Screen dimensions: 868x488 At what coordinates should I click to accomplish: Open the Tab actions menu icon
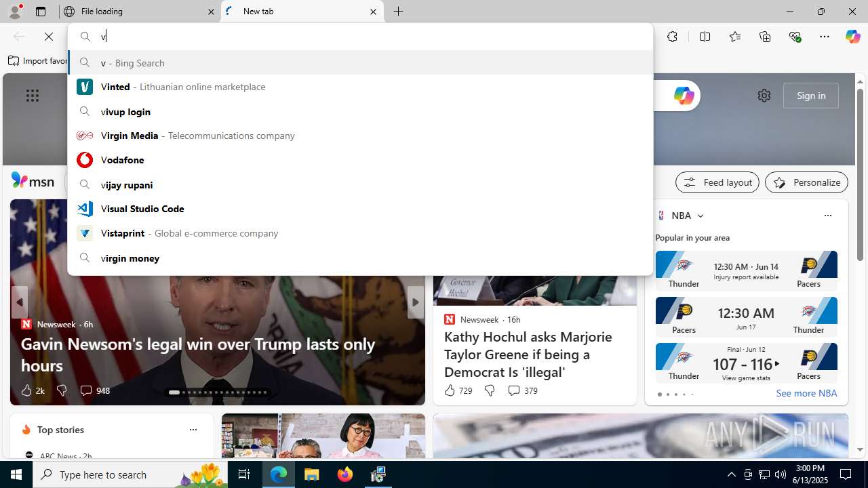pyautogui.click(x=41, y=12)
